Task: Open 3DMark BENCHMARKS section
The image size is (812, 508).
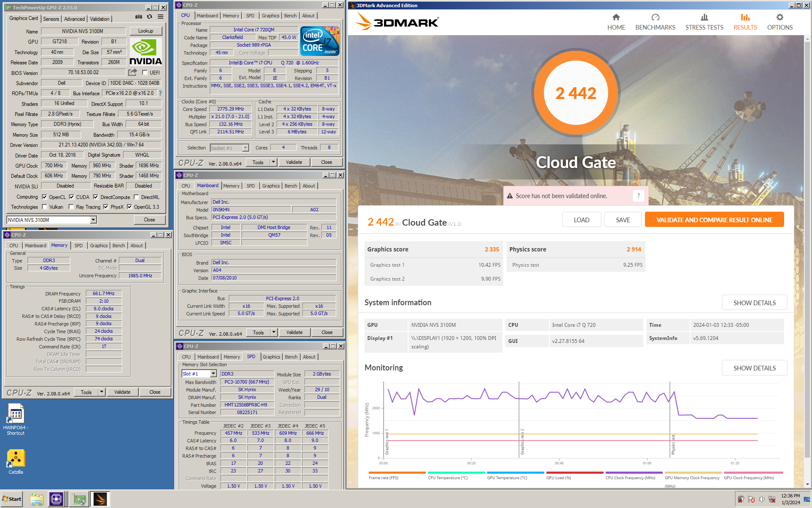Action: (x=655, y=22)
